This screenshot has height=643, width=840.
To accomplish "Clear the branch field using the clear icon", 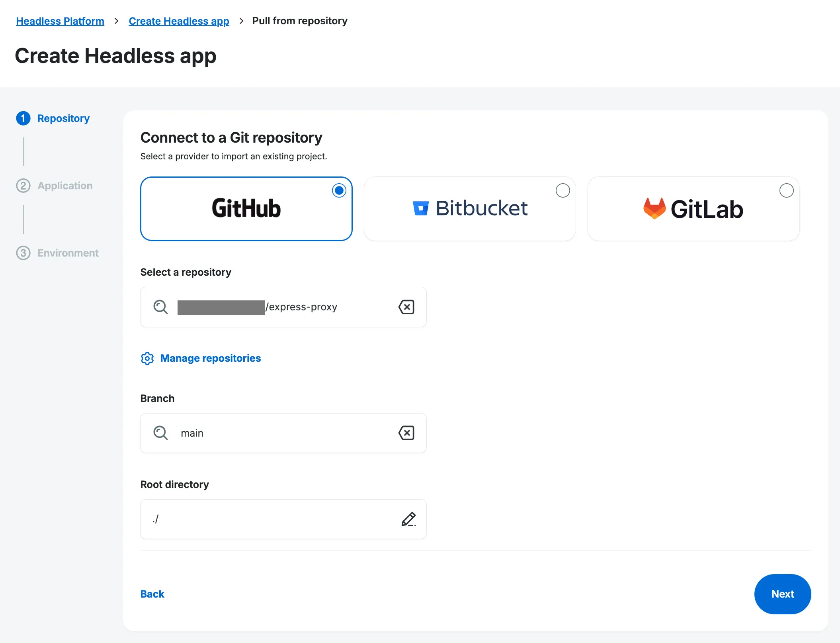I will [406, 433].
